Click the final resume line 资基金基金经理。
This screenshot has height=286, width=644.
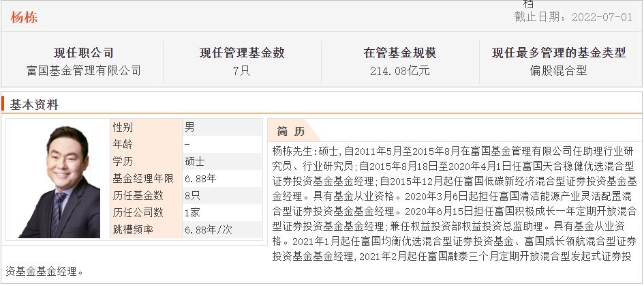(x=45, y=271)
